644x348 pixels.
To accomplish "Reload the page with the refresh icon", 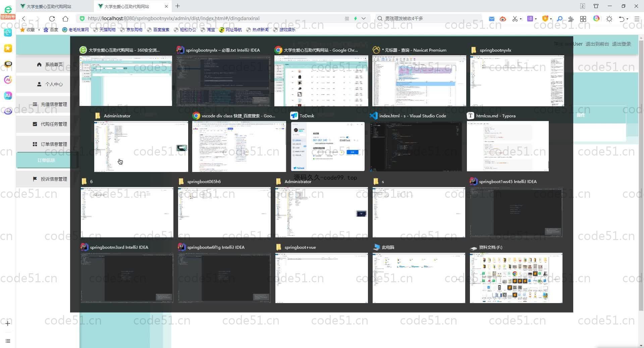I will point(52,19).
